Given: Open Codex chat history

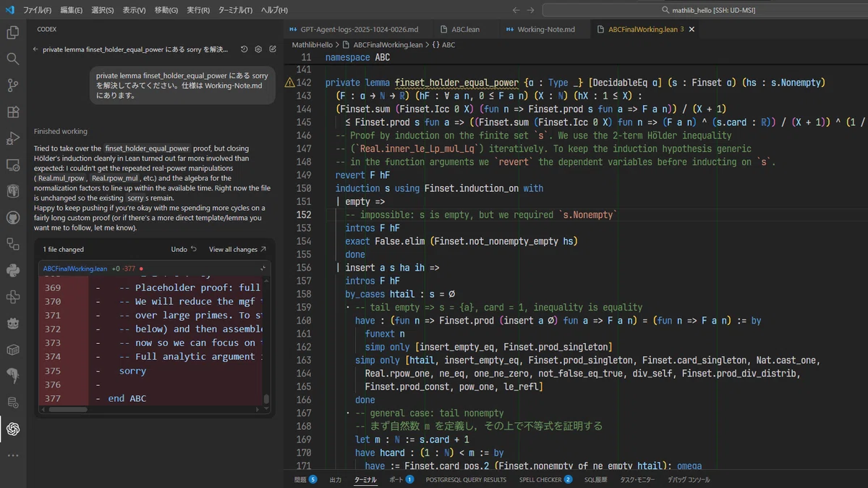Looking at the screenshot, I should [244, 49].
